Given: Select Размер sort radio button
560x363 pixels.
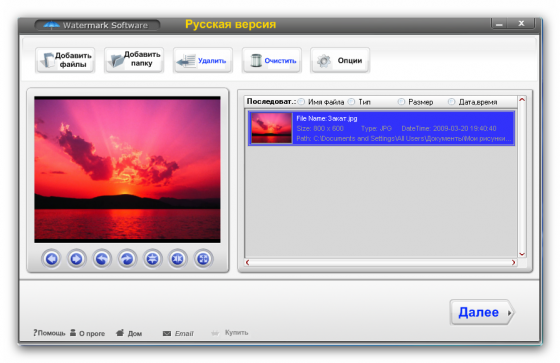Looking at the screenshot, I should click(401, 102).
